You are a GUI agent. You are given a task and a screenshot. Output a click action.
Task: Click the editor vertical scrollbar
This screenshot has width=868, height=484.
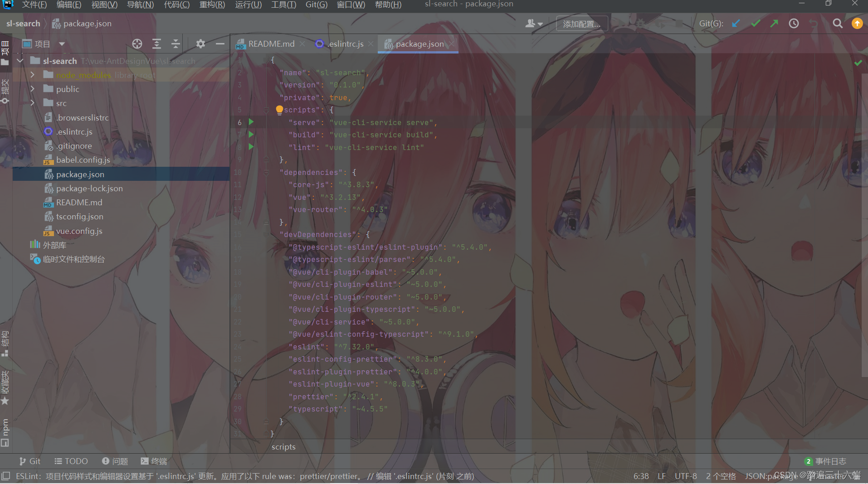[x=864, y=224]
